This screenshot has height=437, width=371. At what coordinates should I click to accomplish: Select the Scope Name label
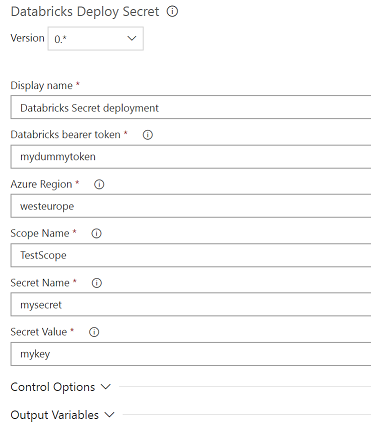coord(40,233)
